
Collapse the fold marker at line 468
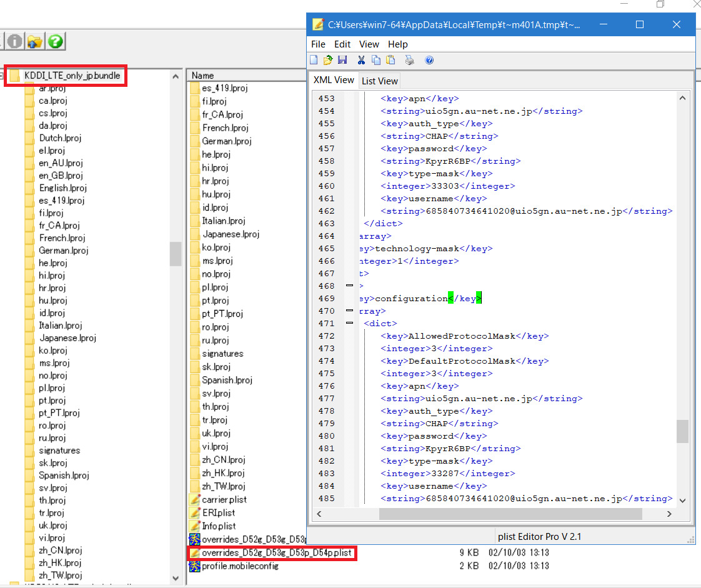(x=349, y=286)
